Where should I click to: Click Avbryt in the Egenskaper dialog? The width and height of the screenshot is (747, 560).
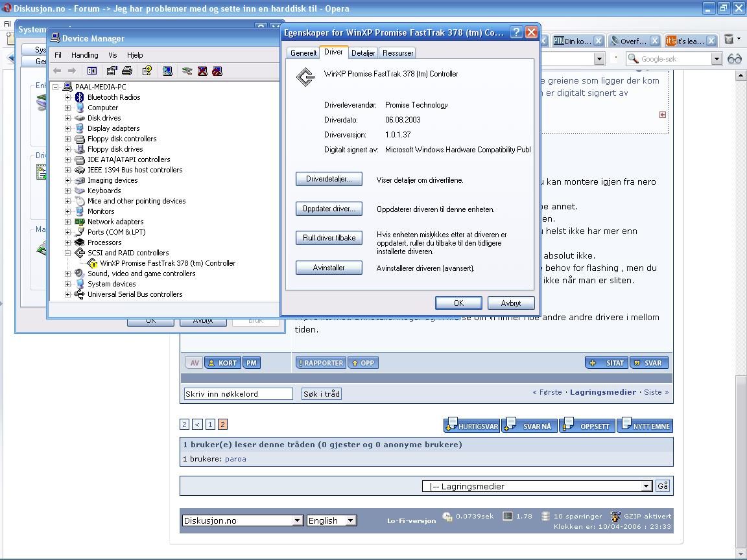511,303
